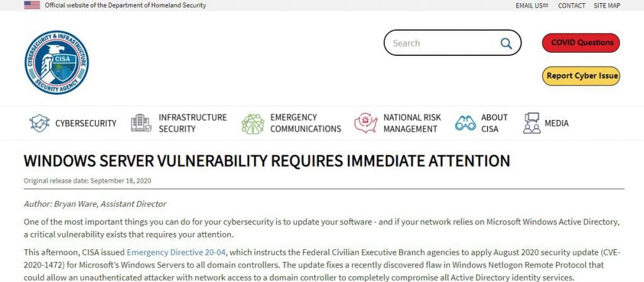
Task: Click the Media people icon
Action: (531, 123)
